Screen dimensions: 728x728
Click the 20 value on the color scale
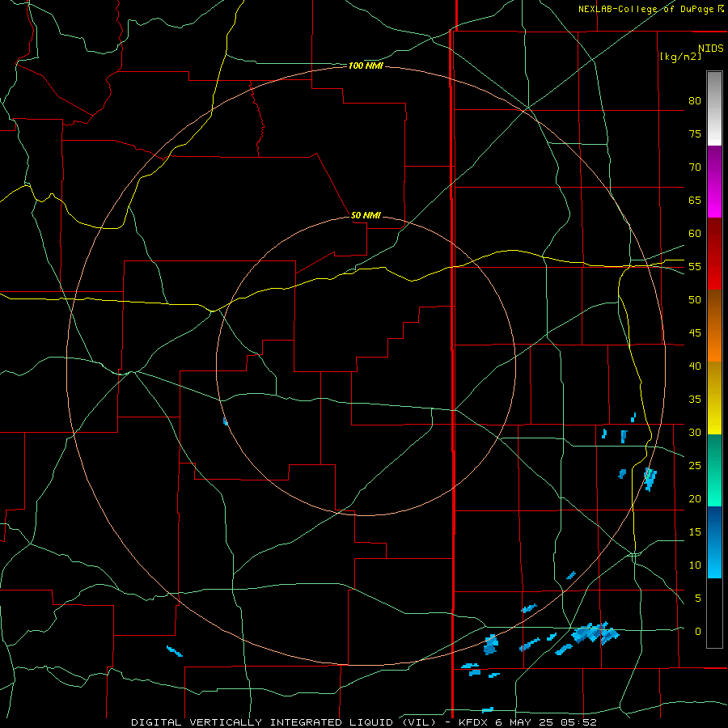(x=695, y=498)
